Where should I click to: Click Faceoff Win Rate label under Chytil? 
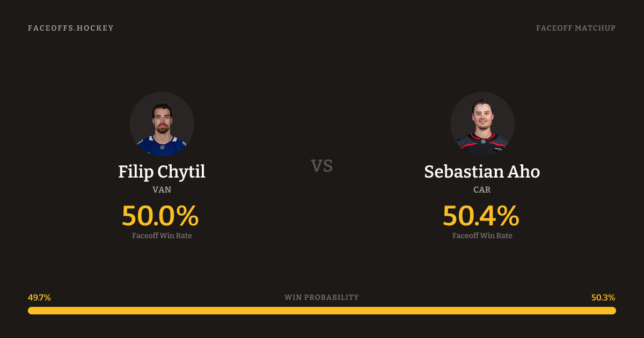[162, 236]
